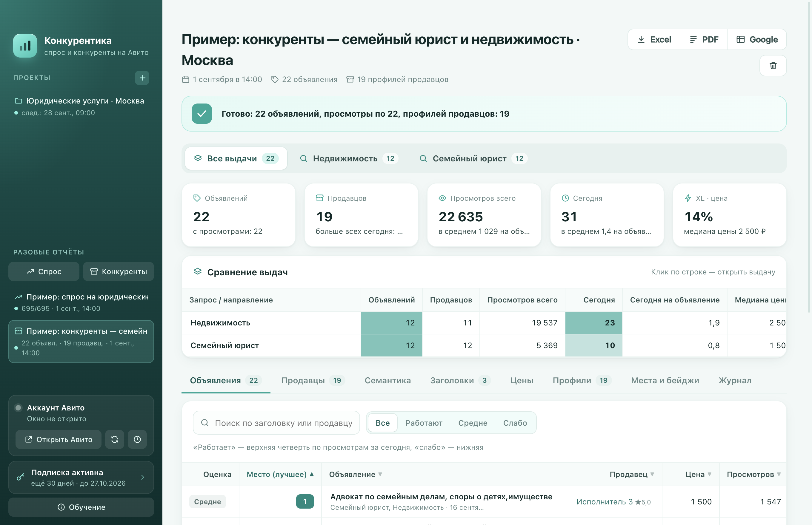Filter listings by Слабо
This screenshot has width=812, height=525.
515,423
